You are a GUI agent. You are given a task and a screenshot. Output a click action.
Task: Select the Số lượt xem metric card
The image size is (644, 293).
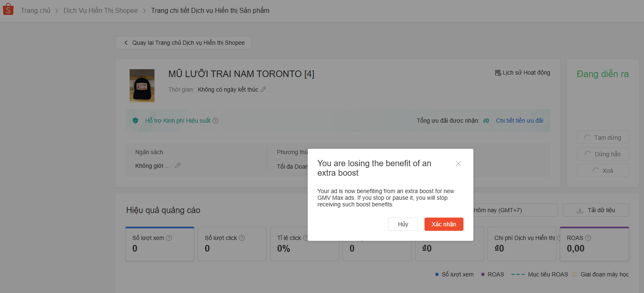(x=160, y=244)
